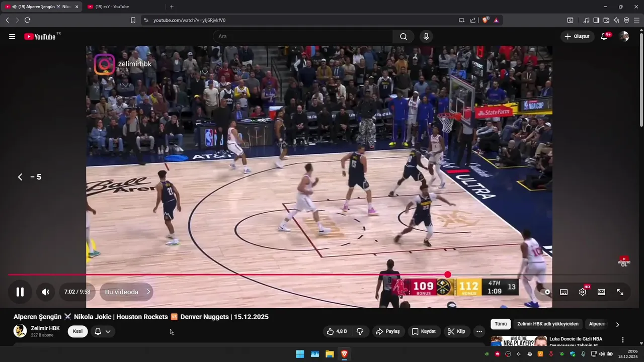Open the YouTube hamburger guide menu

pos(12,36)
